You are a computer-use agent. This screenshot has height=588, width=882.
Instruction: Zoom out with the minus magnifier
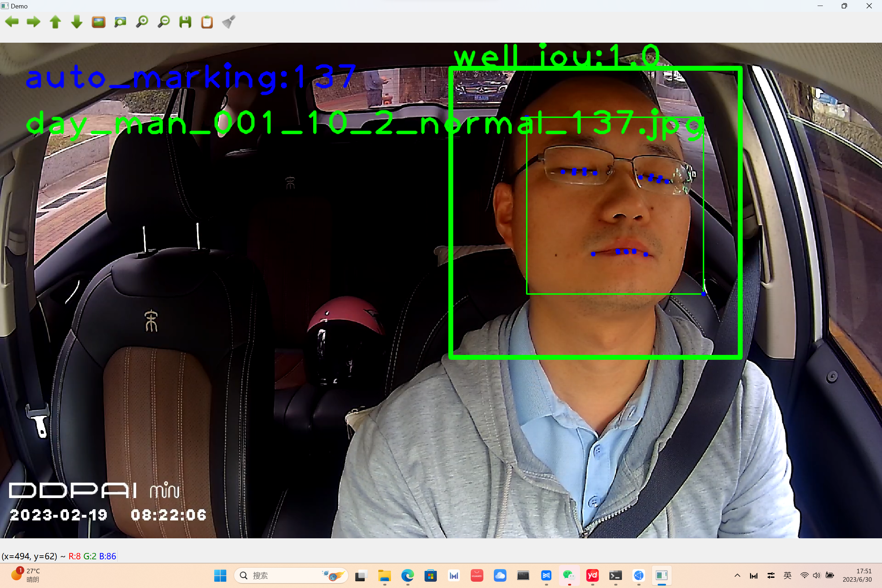tap(164, 22)
